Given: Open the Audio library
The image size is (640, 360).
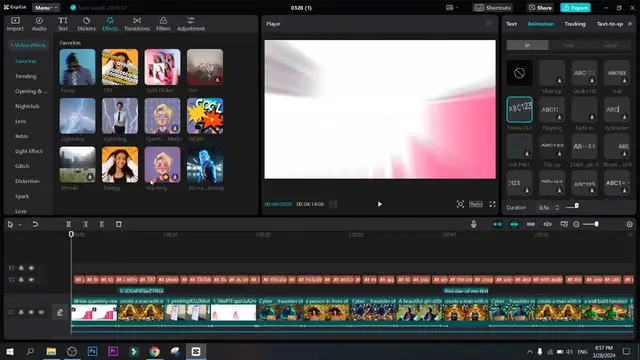Looking at the screenshot, I should 39,24.
